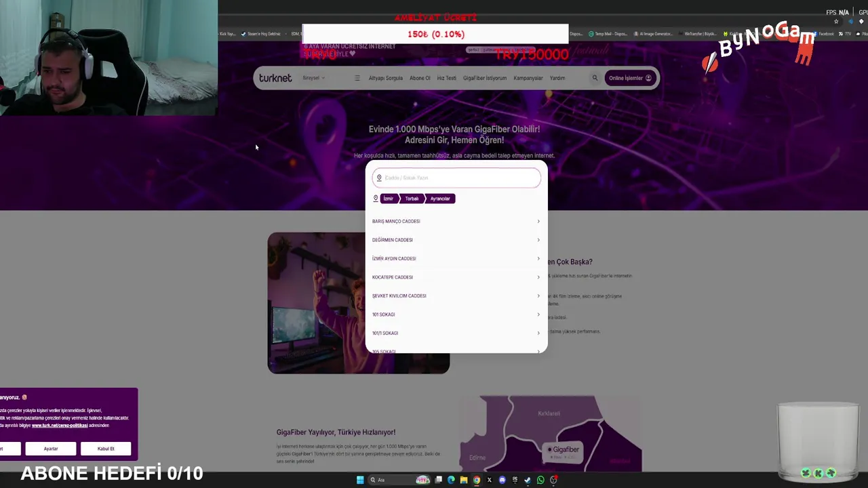Open the Bireysel dropdown in navbar
This screenshot has width=868, height=488.
[313, 78]
